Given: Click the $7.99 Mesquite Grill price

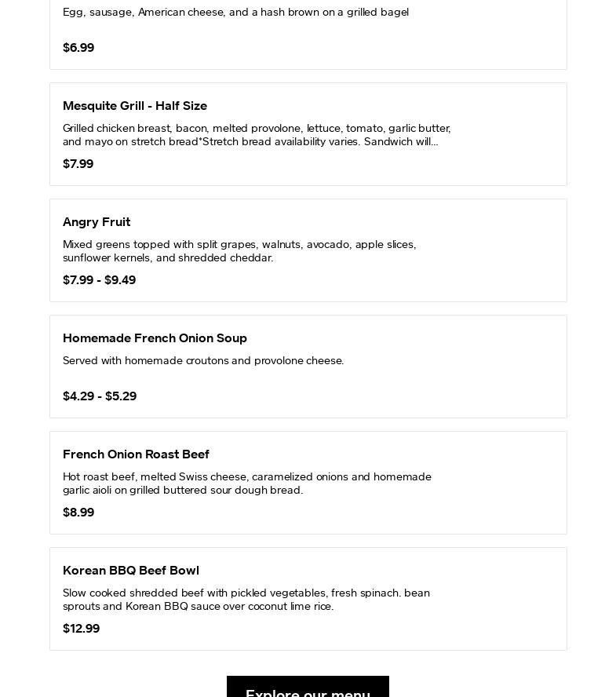Looking at the screenshot, I should click(78, 164).
